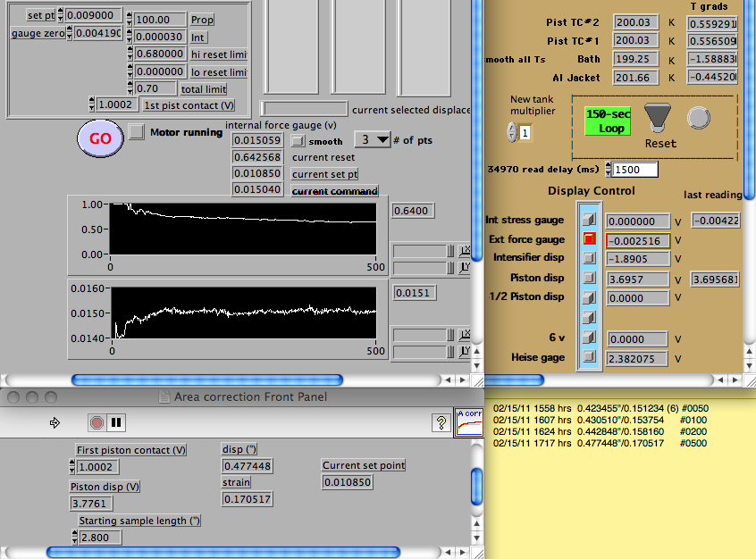756x559 pixels.
Task: Toggle the red Ext force gauge display switch
Action: [x=588, y=239]
